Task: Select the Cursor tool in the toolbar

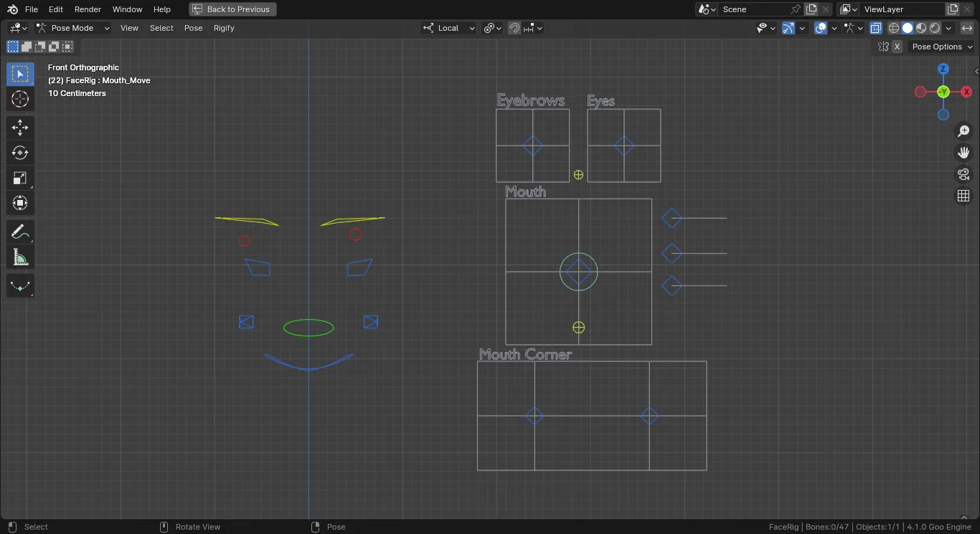Action: pos(20,99)
